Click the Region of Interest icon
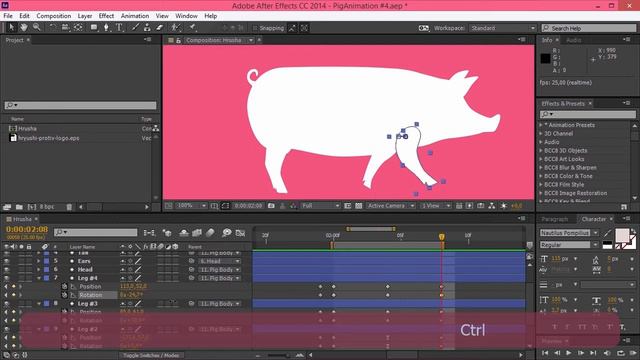Viewport: 640px width, 360px height. click(x=225, y=206)
